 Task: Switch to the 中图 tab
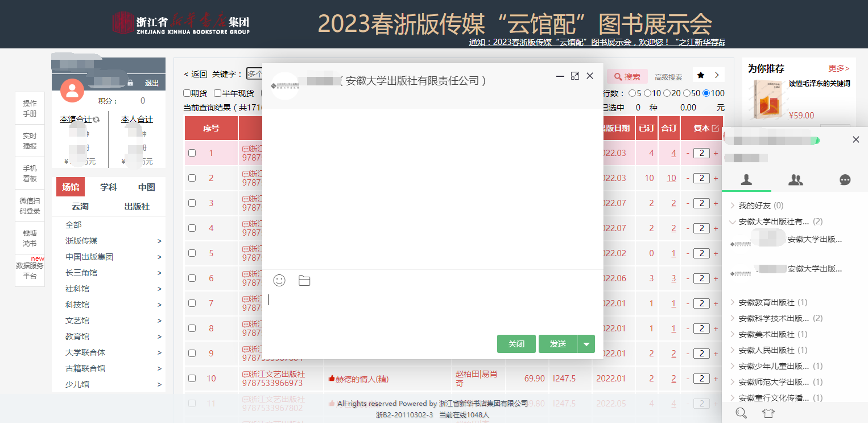pyautogui.click(x=147, y=187)
